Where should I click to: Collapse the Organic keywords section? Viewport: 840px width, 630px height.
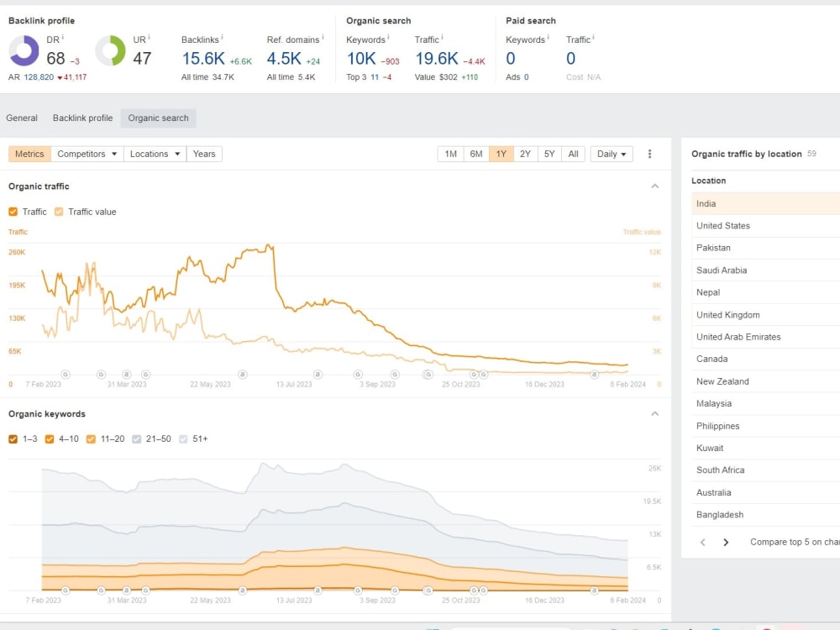click(x=654, y=413)
